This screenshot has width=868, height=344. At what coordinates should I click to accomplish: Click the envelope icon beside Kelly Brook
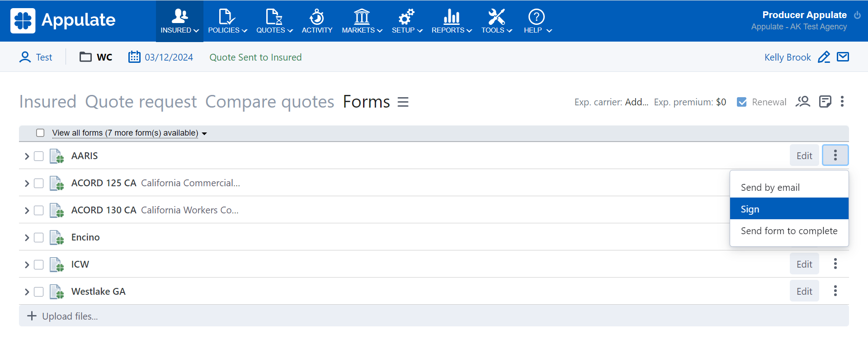click(843, 57)
